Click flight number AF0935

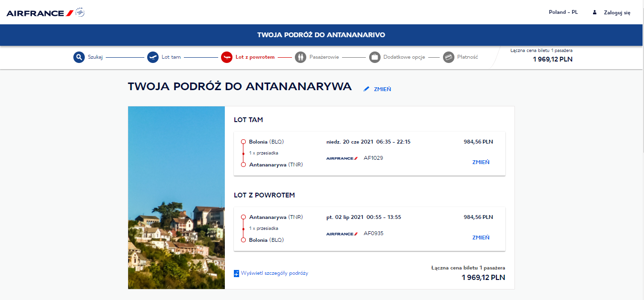click(x=373, y=233)
